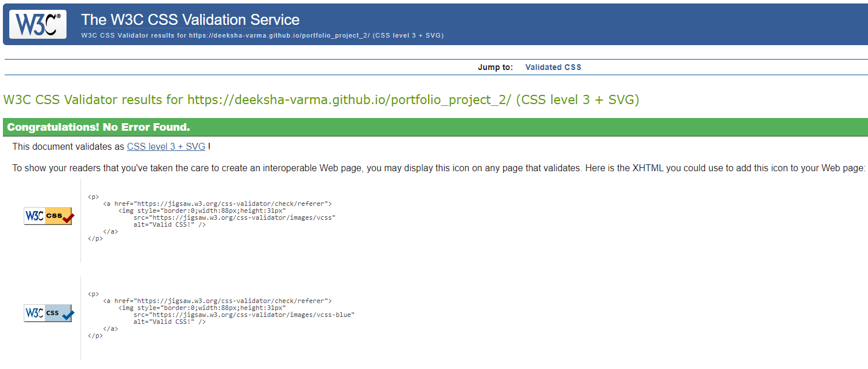The image size is (868, 369).
Task: Click The W3C CSS Validation Service title
Action: click(x=190, y=20)
